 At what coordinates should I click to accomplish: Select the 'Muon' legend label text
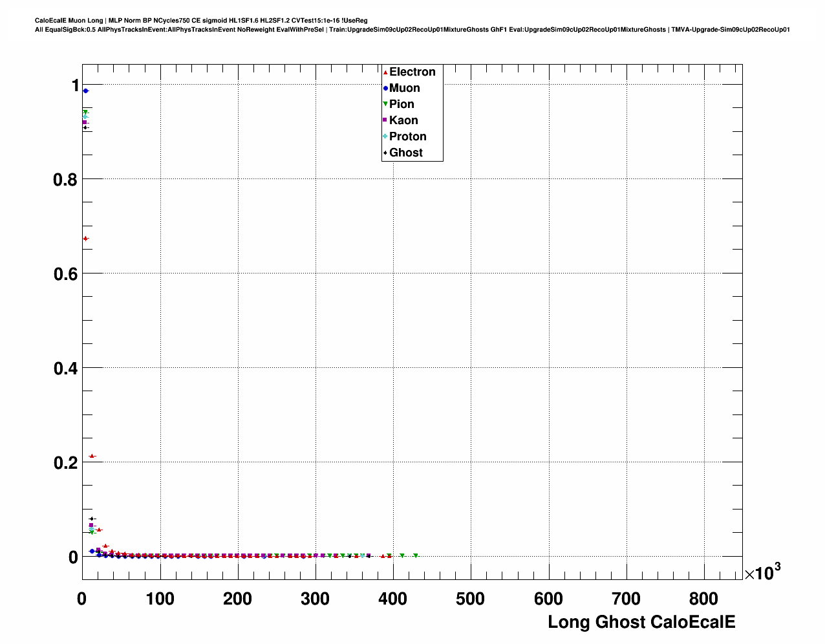[405, 89]
